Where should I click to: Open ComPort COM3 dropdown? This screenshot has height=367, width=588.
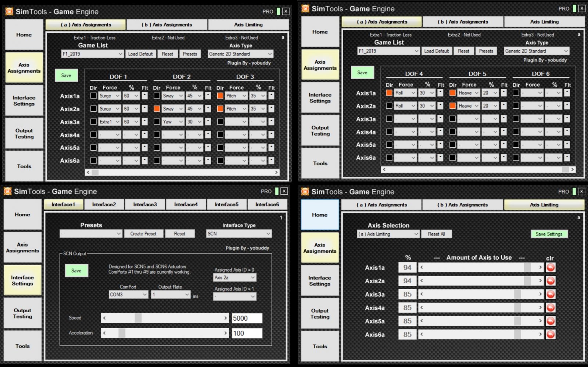coord(128,295)
